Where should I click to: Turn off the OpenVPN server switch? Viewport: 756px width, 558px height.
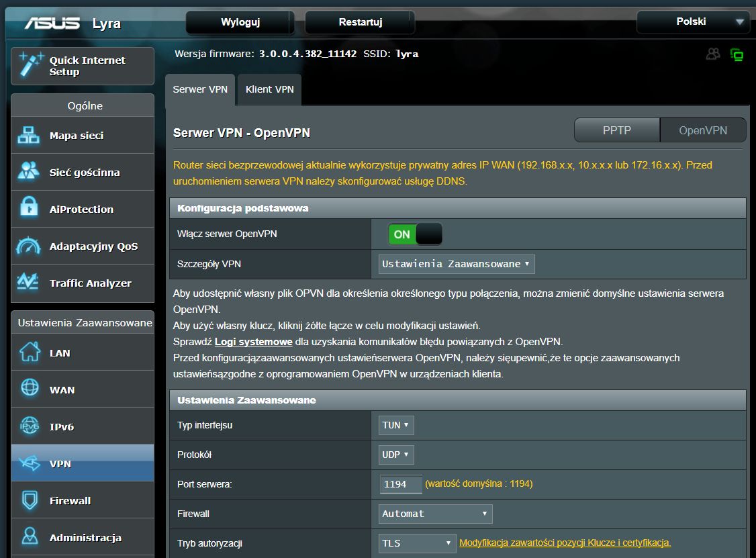(415, 234)
